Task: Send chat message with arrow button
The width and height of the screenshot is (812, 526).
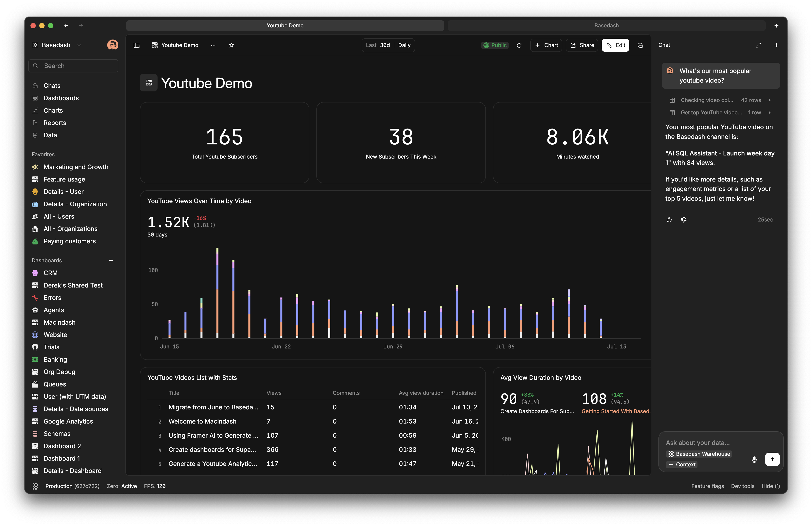Action: (x=772, y=459)
